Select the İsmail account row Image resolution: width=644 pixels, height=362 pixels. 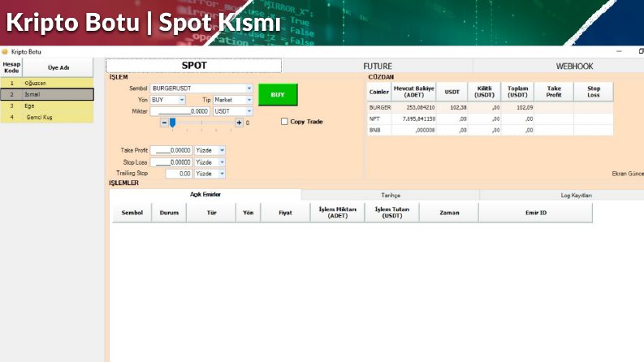tap(47, 94)
